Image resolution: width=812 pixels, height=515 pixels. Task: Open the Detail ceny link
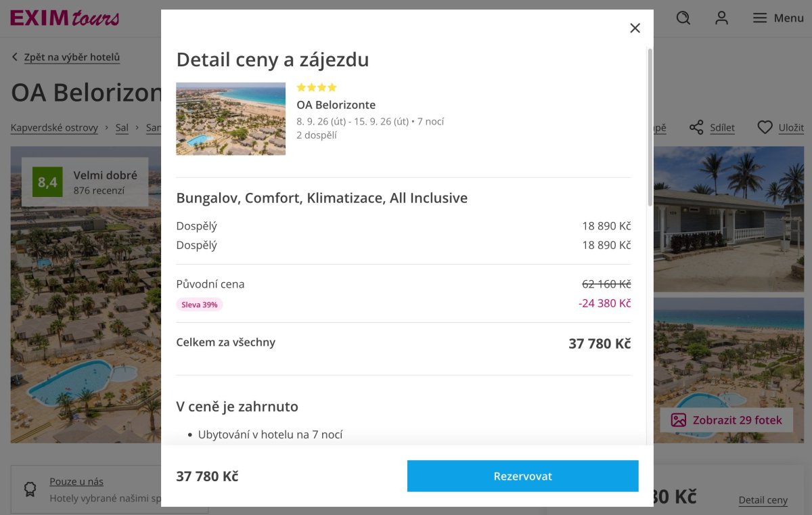pos(763,500)
